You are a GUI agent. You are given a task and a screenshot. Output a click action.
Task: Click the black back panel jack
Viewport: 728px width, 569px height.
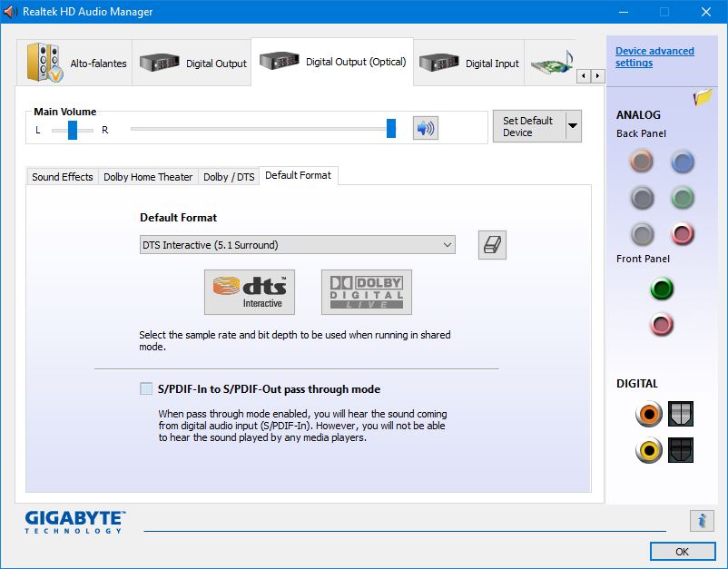coord(642,198)
